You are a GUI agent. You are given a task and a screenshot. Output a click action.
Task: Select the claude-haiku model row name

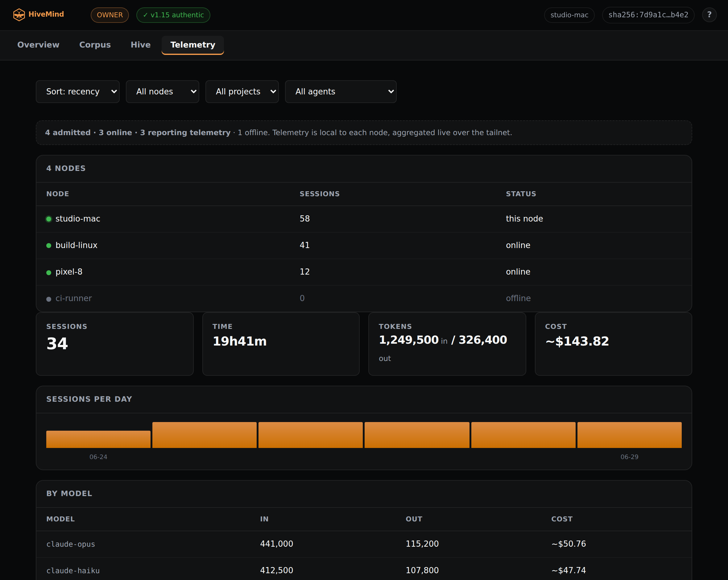(x=73, y=571)
